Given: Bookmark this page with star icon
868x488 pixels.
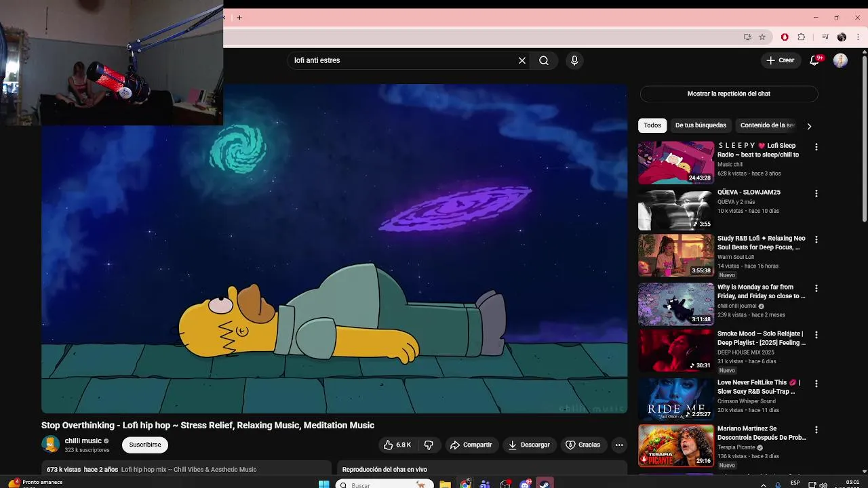Looking at the screenshot, I should tap(762, 37).
